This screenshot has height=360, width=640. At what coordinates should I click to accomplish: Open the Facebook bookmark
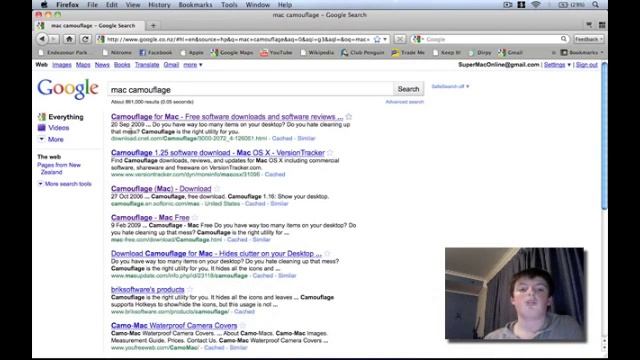click(156, 53)
